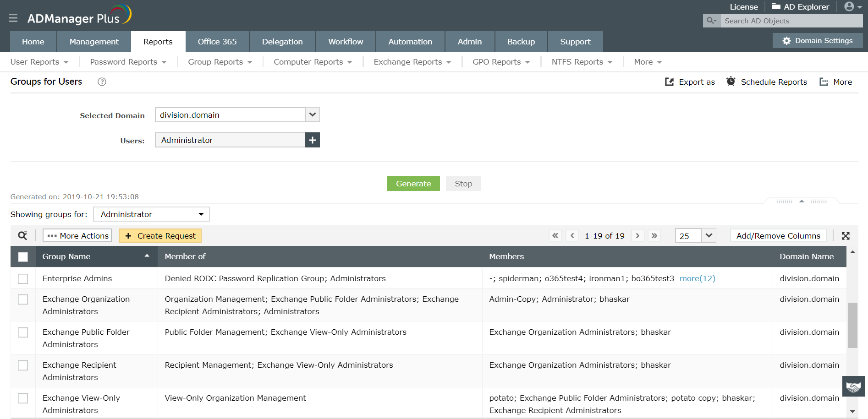Check the Exchange Public Folder Administrators row
This screenshot has width=868, height=419.
pyautogui.click(x=23, y=332)
